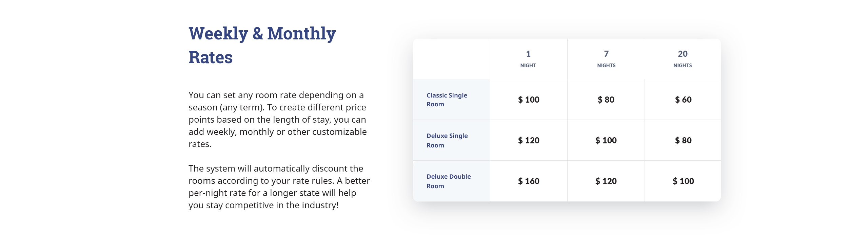Click Deluxe Single Room 7-night price $100
The image size is (868, 248).
[x=606, y=140]
